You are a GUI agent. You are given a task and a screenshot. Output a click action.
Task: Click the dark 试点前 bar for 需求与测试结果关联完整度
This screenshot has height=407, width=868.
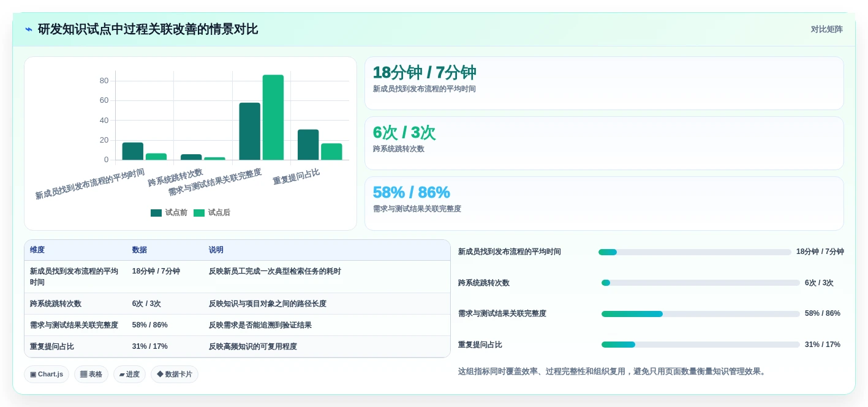[x=249, y=131]
